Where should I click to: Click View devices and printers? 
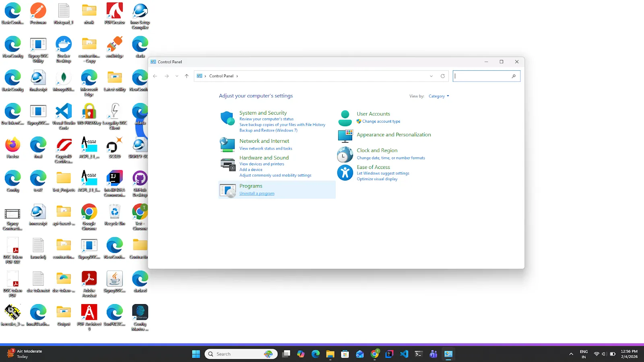pos(262,164)
